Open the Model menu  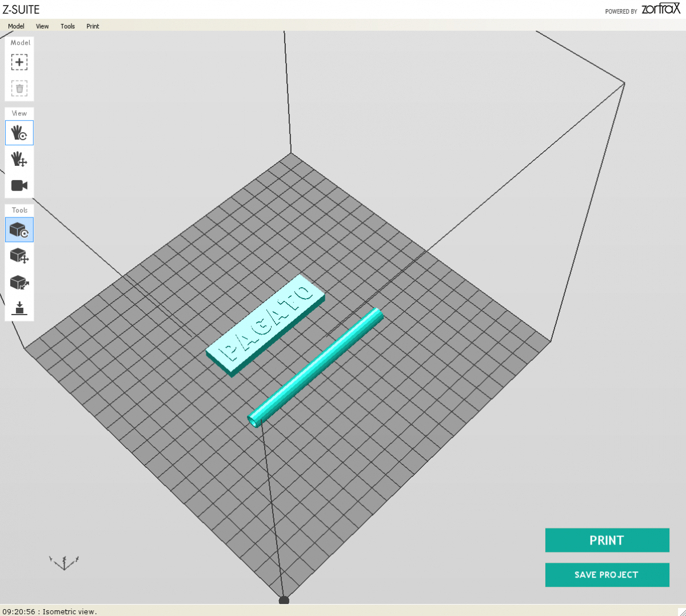tap(16, 26)
